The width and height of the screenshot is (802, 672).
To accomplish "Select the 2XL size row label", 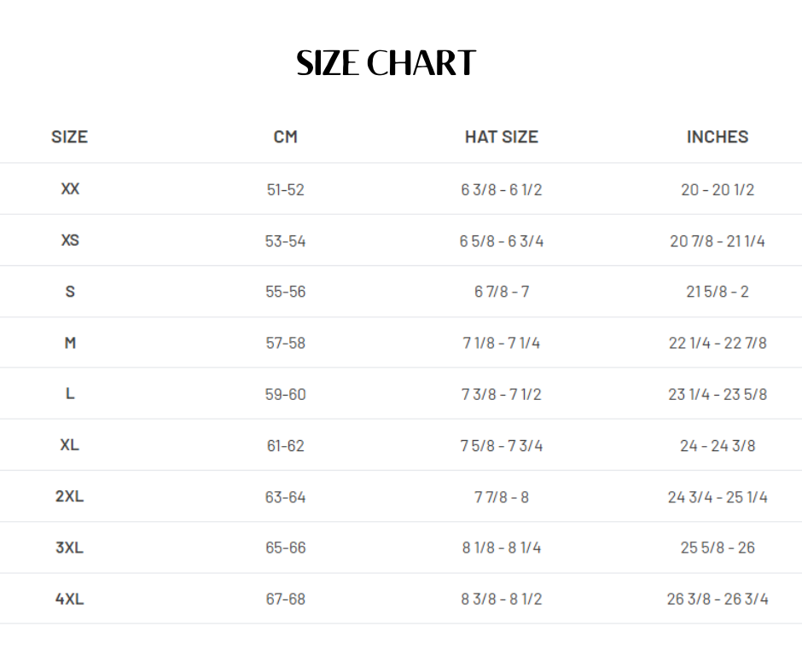I will tap(70, 496).
